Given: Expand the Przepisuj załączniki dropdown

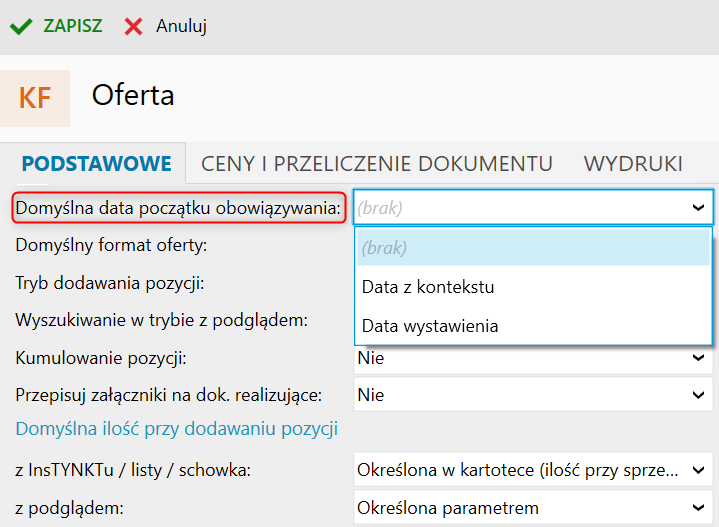Looking at the screenshot, I should coord(697,395).
